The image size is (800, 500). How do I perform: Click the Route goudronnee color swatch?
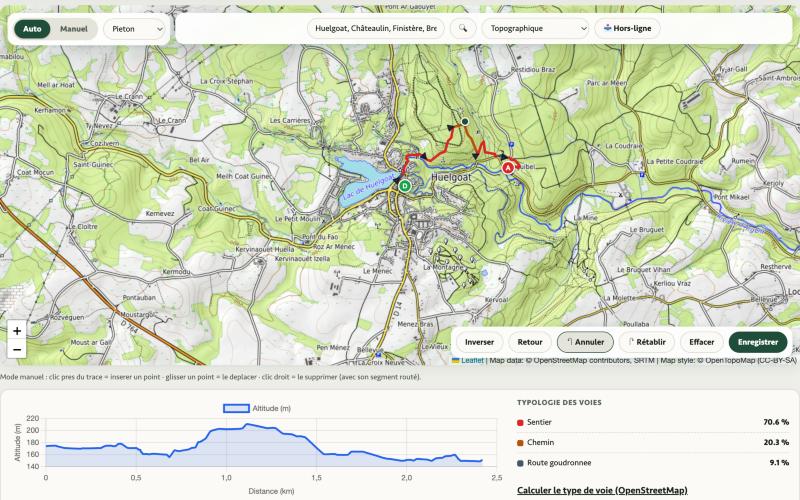(520, 463)
